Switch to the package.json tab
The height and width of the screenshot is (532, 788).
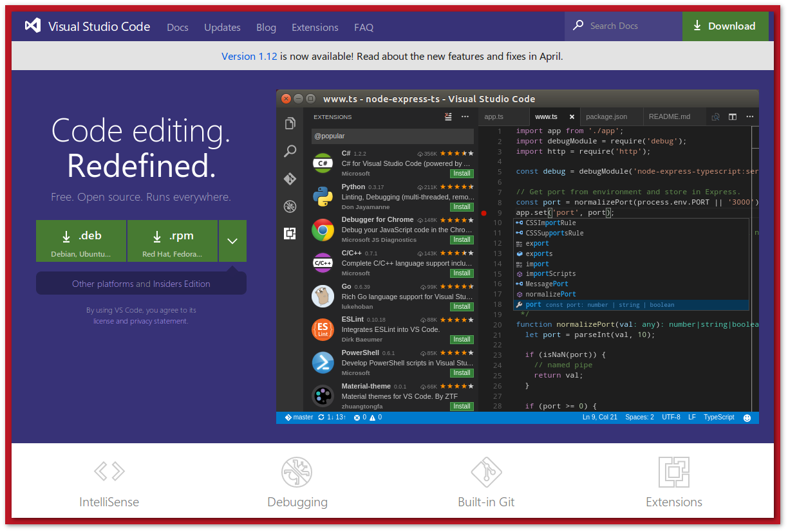[612, 116]
